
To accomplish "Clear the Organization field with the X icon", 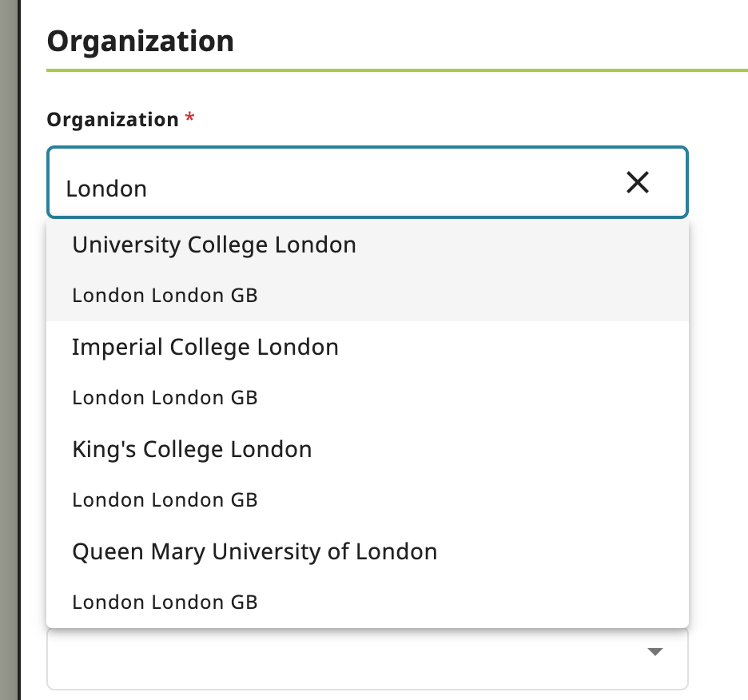I will coord(637,183).
